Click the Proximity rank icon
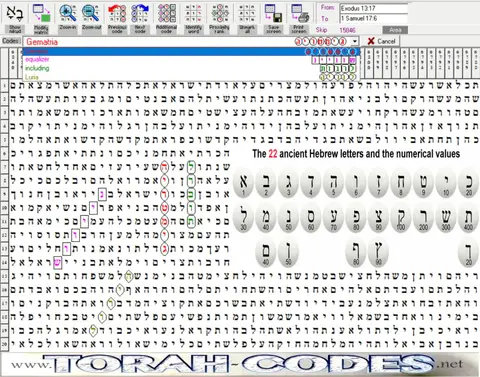Image resolution: width=480 pixels, height=377 pixels. coord(220,13)
